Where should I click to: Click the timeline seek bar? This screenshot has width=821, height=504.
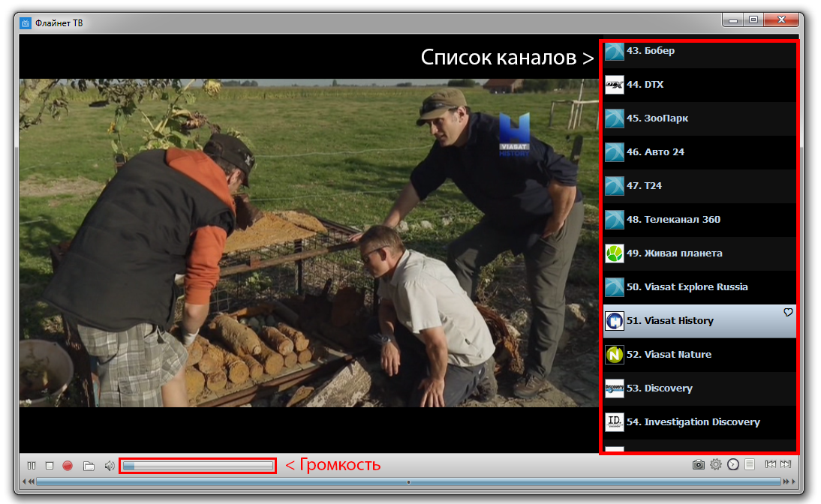(x=408, y=482)
